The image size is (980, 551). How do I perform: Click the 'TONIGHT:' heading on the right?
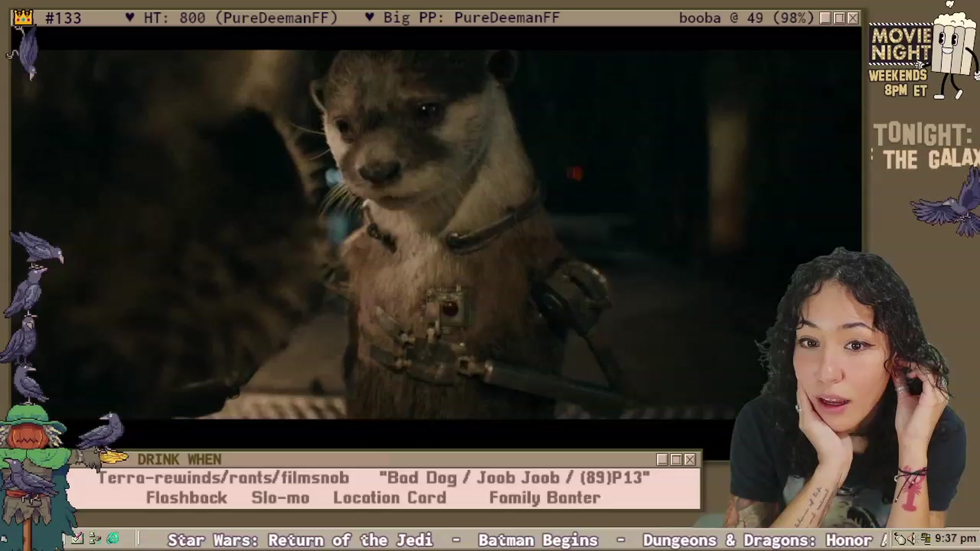click(x=922, y=135)
